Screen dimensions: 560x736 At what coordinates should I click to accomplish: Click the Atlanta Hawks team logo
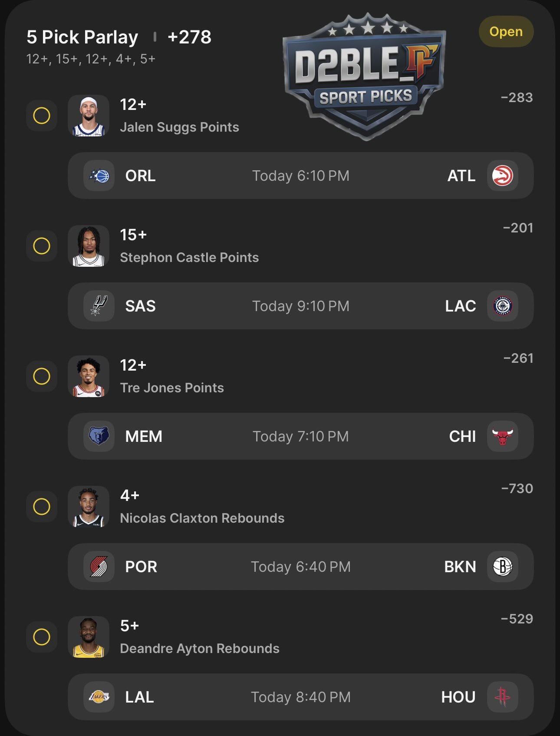point(502,176)
